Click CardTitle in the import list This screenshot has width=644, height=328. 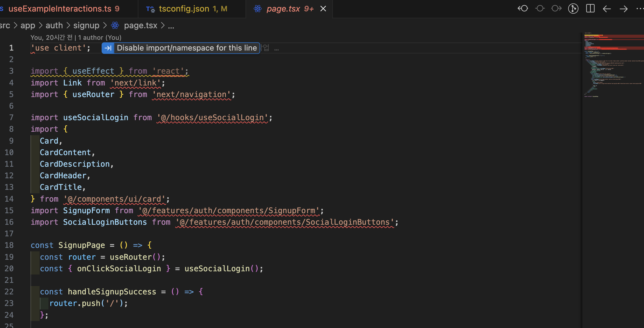(x=61, y=187)
